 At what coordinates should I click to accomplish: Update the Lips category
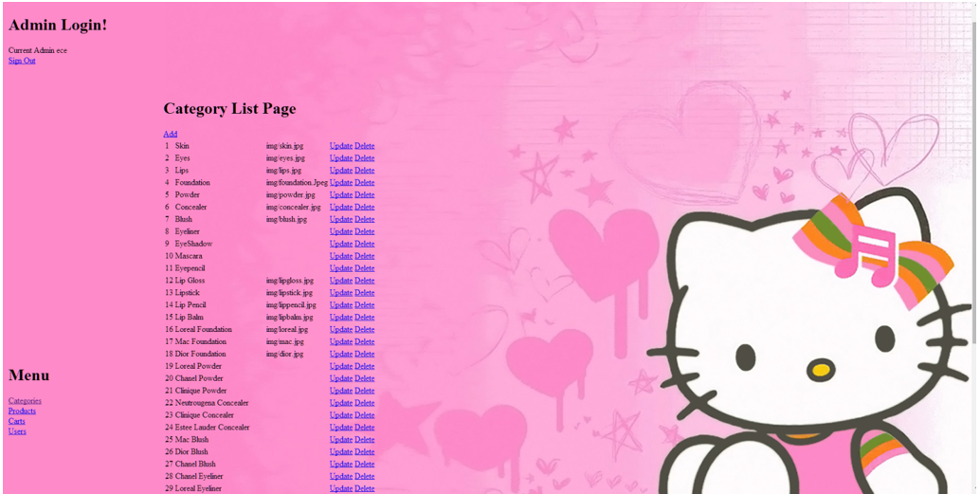click(340, 171)
